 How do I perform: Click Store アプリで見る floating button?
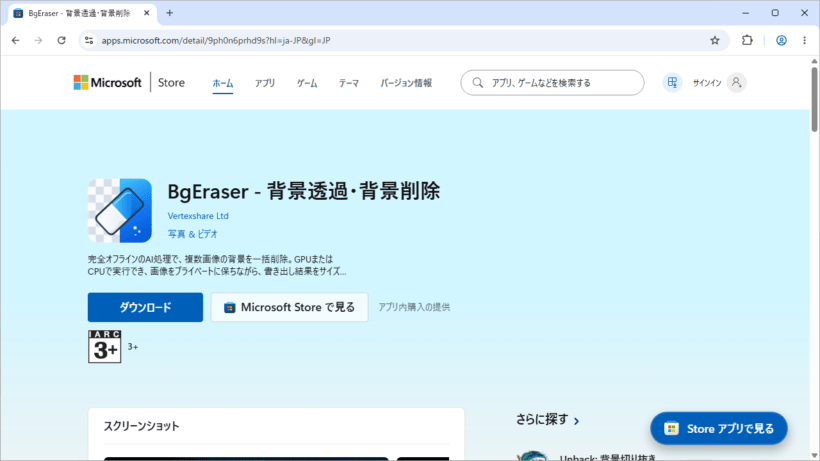pos(719,429)
